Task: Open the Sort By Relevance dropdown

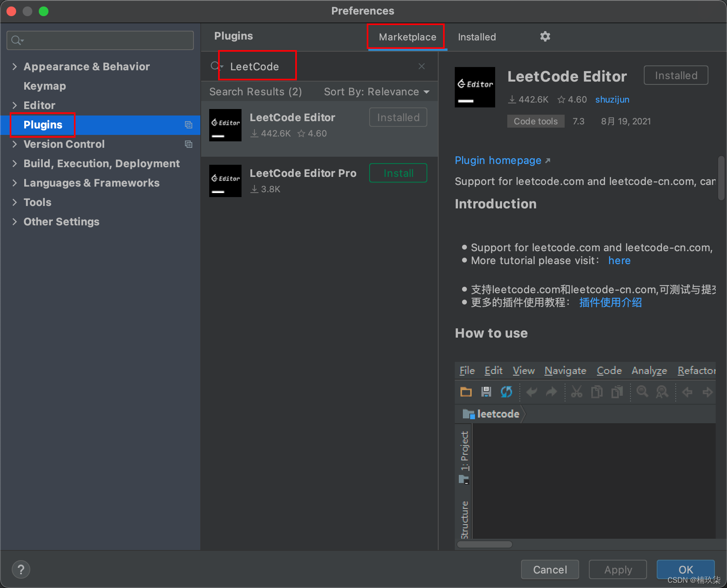Action: pyautogui.click(x=377, y=92)
